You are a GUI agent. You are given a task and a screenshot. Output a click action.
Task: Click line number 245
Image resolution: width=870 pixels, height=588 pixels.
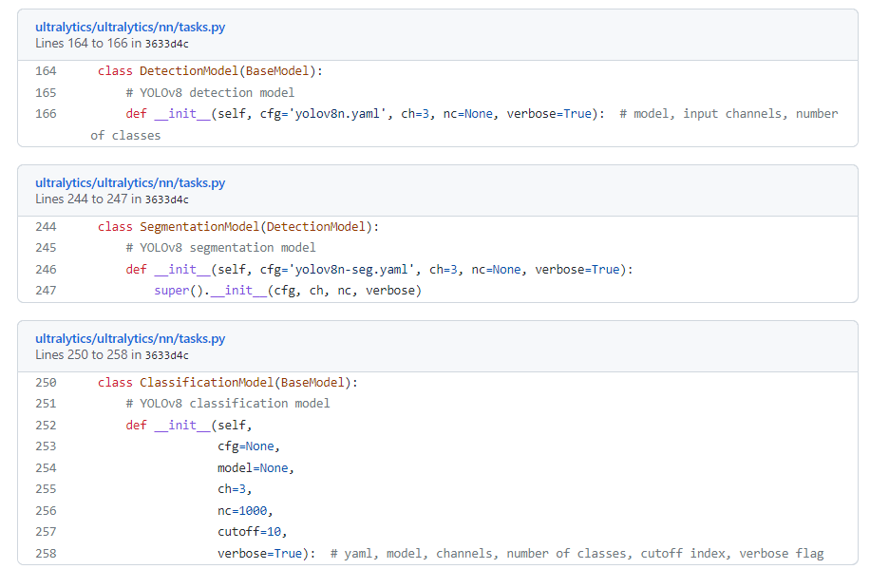pos(46,248)
